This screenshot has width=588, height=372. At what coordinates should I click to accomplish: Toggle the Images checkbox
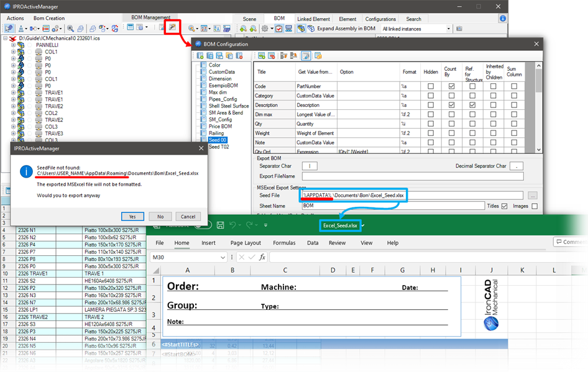pos(535,206)
